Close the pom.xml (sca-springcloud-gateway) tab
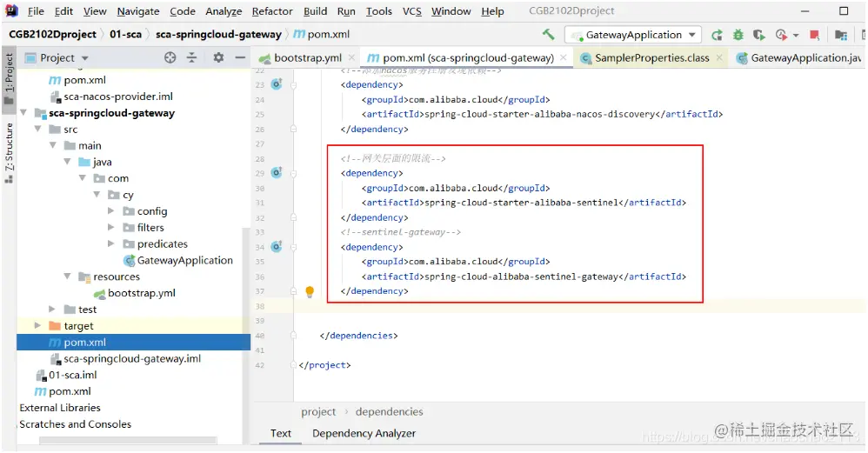The height and width of the screenshot is (453, 868). [x=563, y=57]
